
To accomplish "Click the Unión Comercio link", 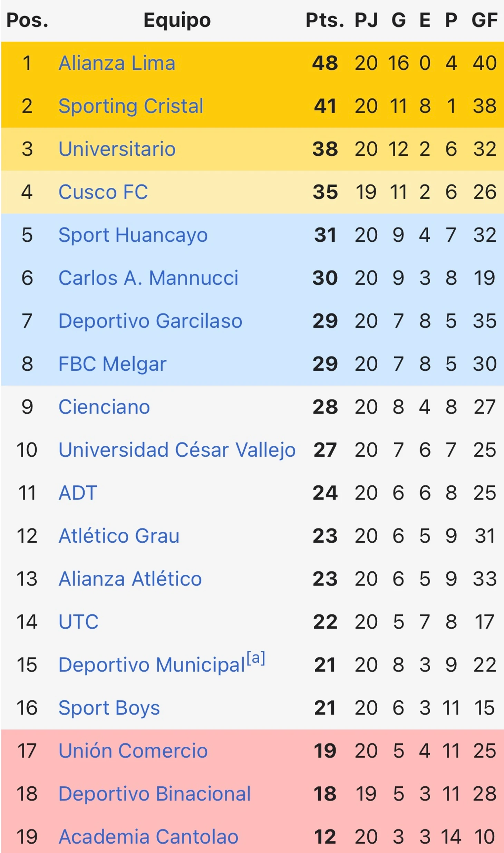I will click(133, 751).
